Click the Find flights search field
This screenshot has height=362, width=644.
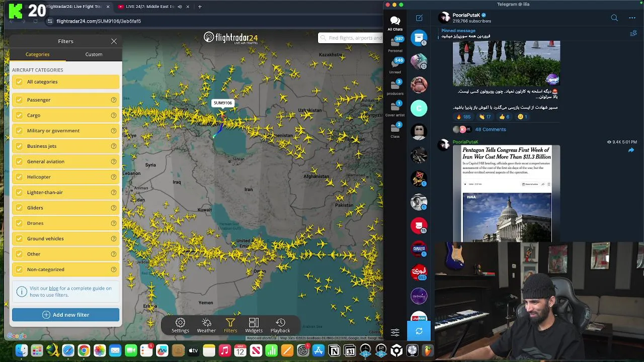click(351, 38)
